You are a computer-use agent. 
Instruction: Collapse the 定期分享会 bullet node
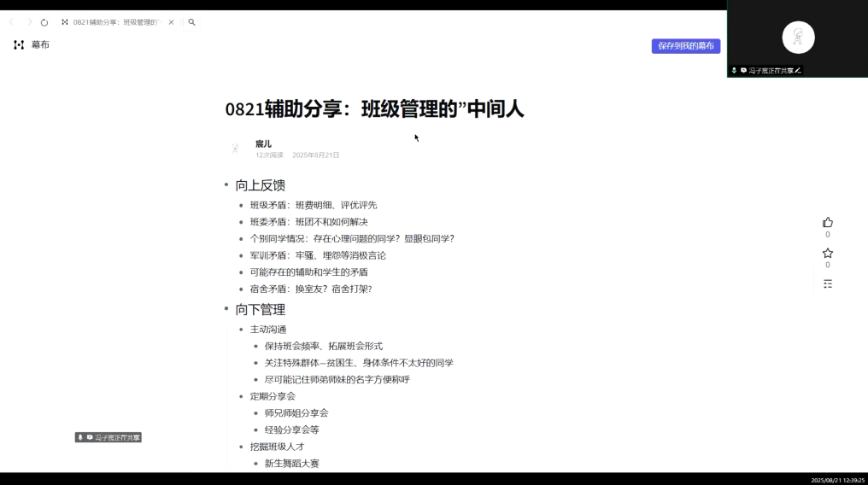(241, 396)
